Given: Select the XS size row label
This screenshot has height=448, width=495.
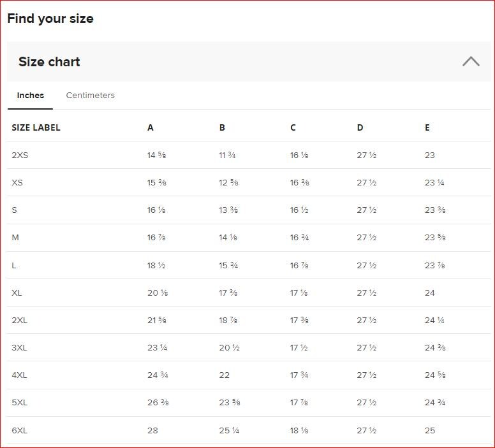Looking at the screenshot, I should click(x=17, y=182).
